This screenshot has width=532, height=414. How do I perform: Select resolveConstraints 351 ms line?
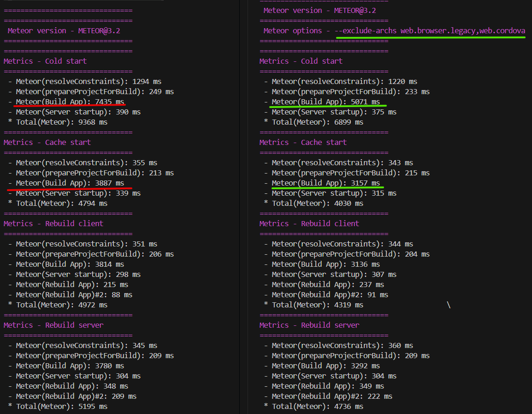83,244
